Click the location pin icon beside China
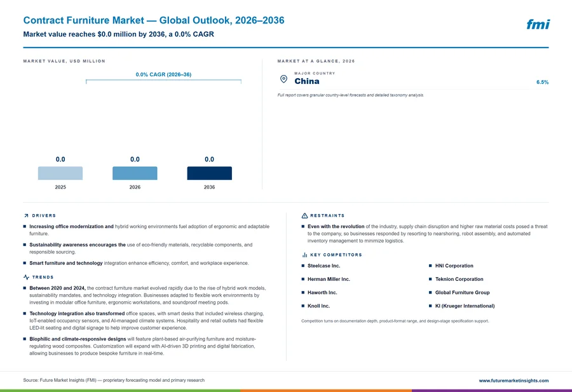Screen dimensions: 572x392 click(x=283, y=79)
